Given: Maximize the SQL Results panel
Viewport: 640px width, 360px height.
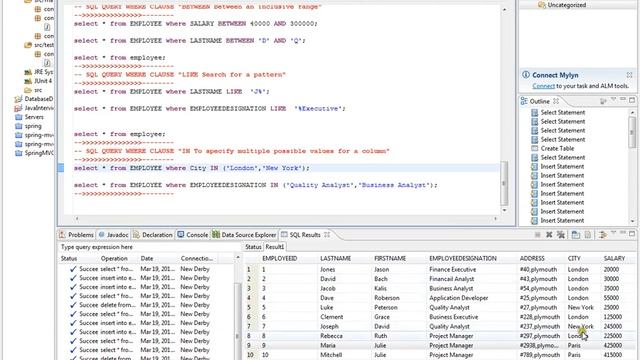Looking at the screenshot, I should point(632,233).
